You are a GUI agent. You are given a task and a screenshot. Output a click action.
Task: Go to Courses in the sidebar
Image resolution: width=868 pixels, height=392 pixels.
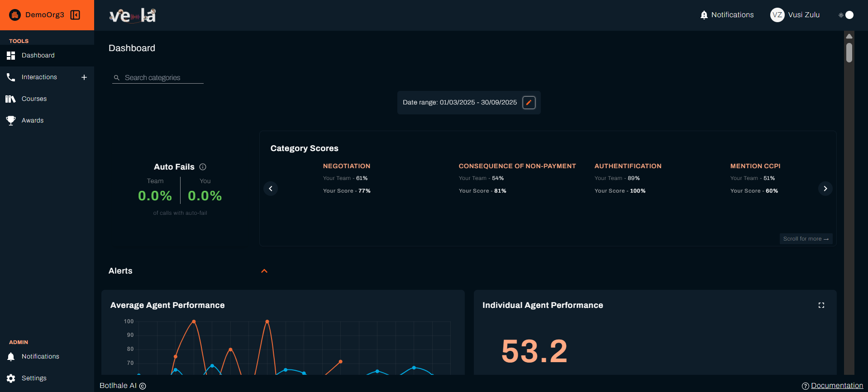point(34,99)
